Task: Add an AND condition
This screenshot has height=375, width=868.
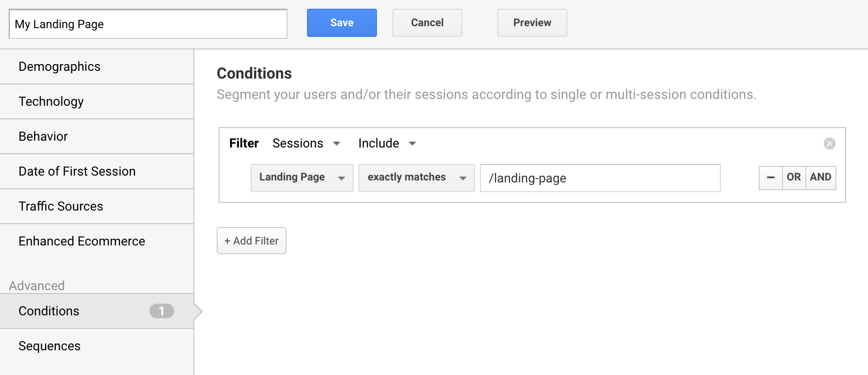Action: [x=820, y=178]
